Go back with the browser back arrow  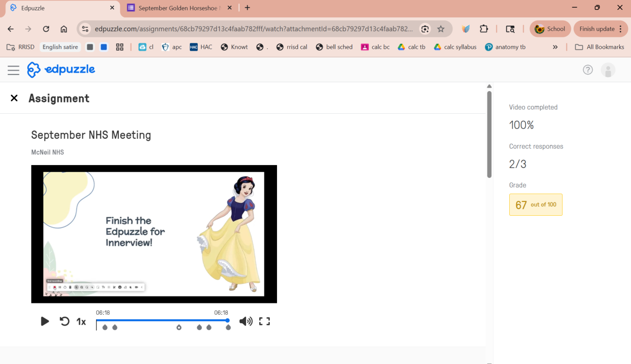(x=11, y=29)
